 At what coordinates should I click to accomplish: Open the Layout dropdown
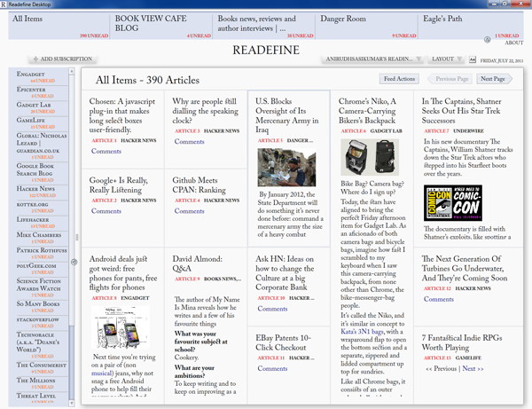pos(447,59)
